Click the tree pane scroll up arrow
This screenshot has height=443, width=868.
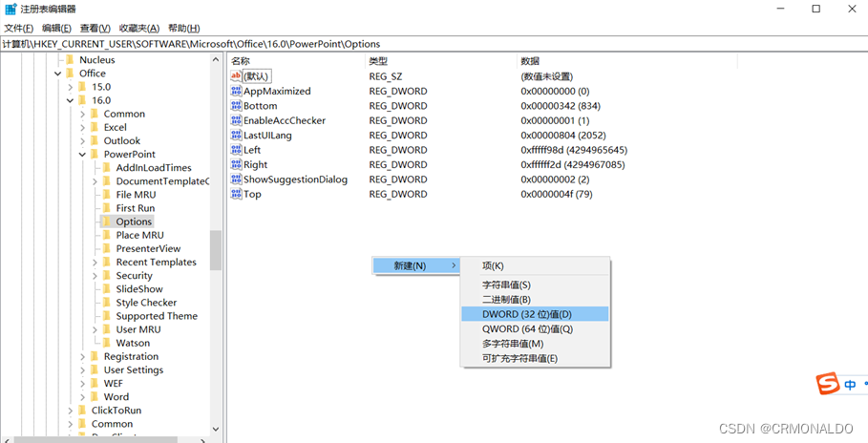point(216,60)
